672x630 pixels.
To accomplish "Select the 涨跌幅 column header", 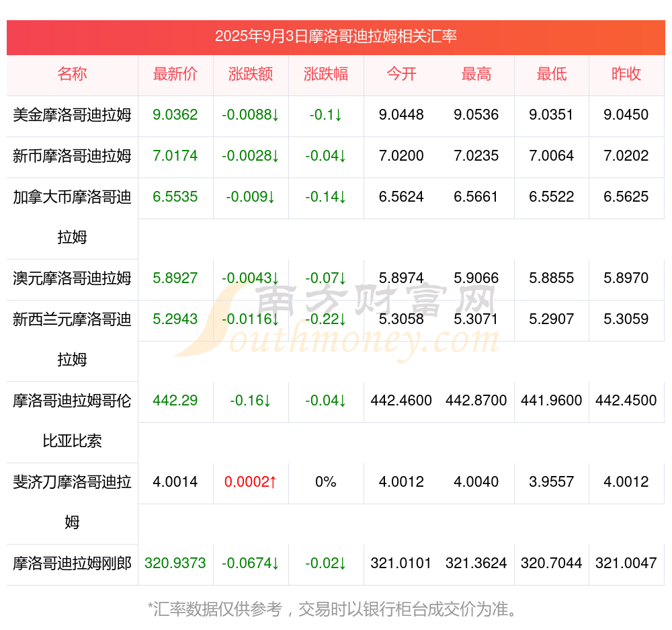I will coord(326,74).
